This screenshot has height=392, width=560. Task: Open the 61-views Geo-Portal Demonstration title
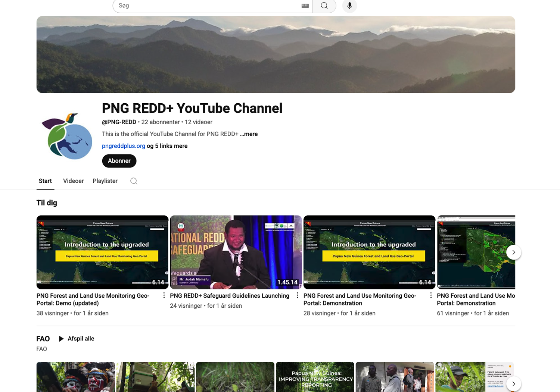(476, 300)
